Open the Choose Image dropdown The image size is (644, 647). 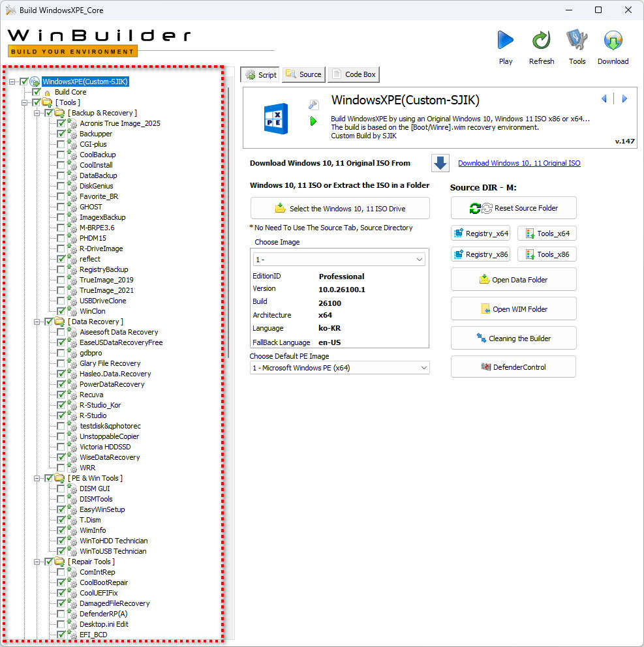pyautogui.click(x=339, y=260)
